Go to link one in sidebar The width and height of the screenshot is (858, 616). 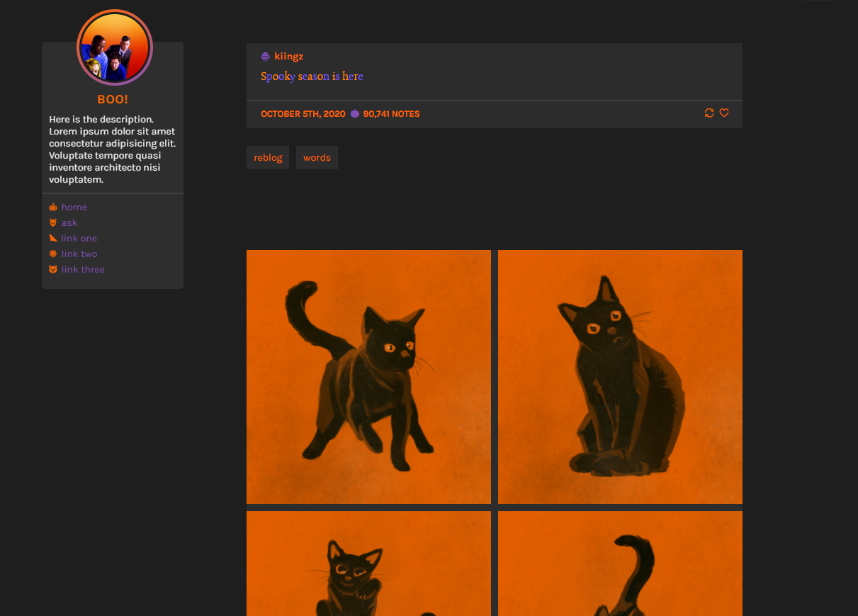(79, 239)
